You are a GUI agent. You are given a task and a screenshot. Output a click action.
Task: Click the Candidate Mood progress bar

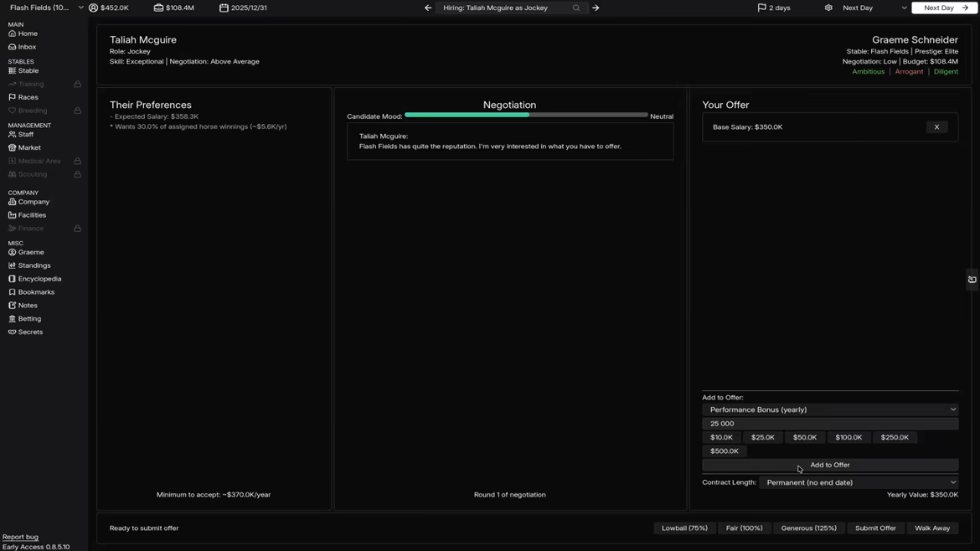(526, 115)
